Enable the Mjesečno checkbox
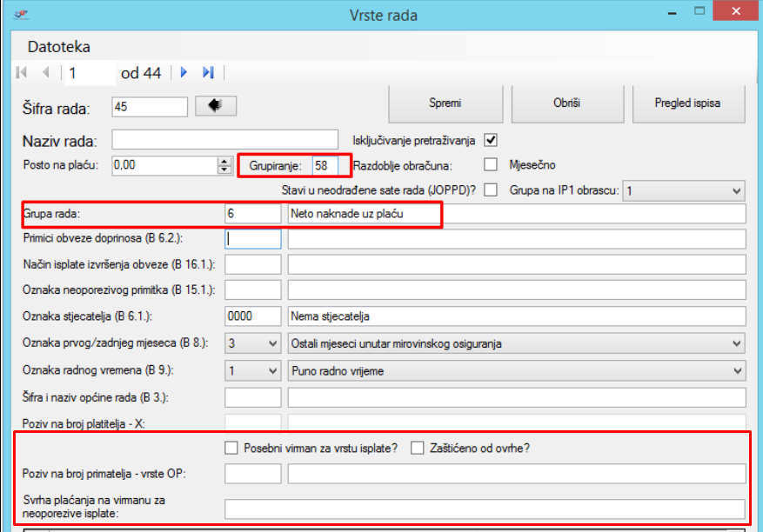The height and width of the screenshot is (532, 763). 491,164
